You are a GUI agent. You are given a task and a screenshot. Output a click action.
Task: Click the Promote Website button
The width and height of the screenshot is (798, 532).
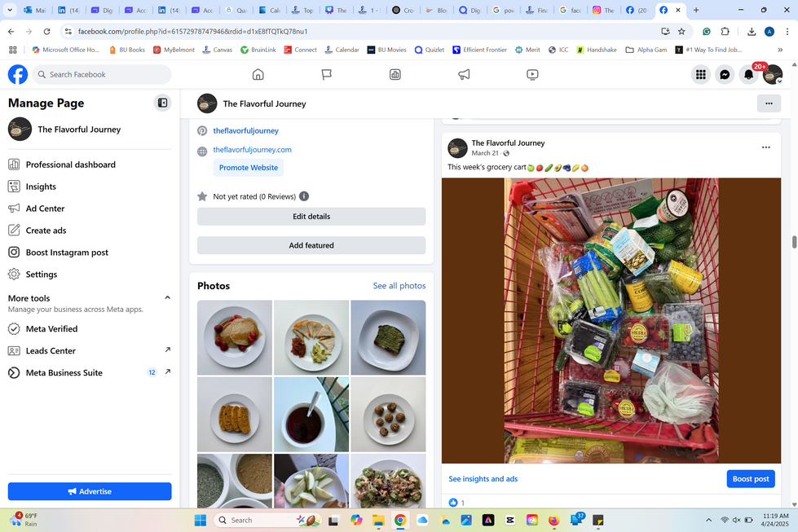pyautogui.click(x=249, y=167)
